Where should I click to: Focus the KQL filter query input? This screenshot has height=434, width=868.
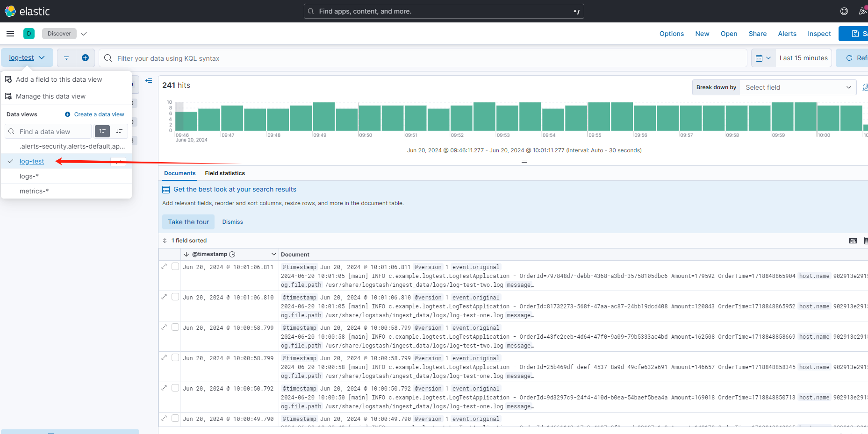point(423,58)
